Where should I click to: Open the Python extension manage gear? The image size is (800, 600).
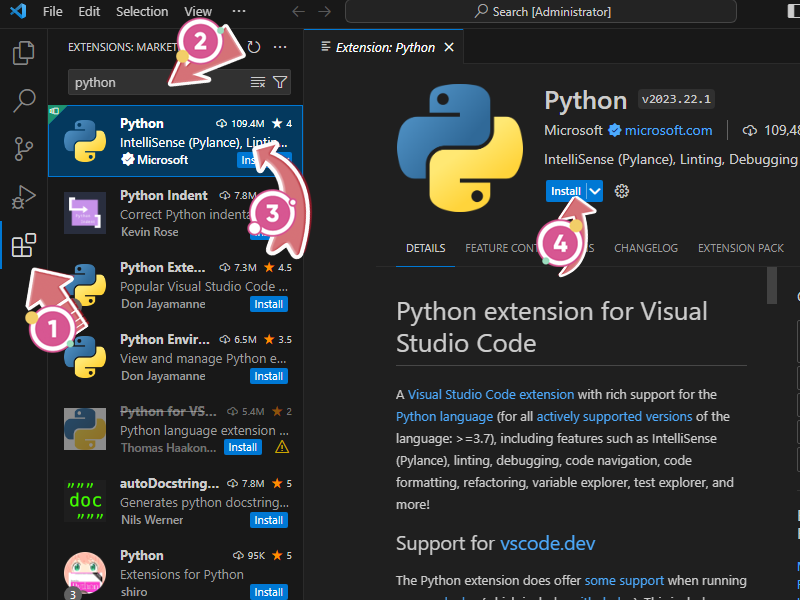[621, 191]
